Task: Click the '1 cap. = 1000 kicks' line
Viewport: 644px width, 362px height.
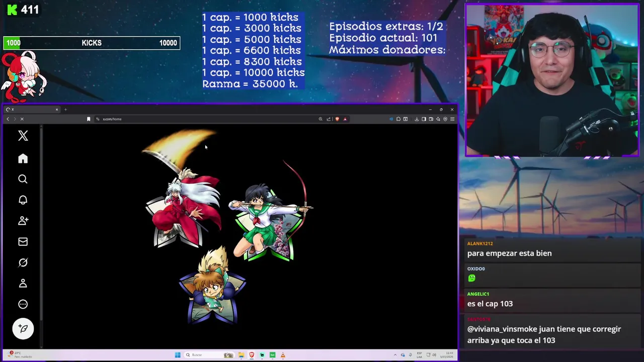Action: point(250,18)
